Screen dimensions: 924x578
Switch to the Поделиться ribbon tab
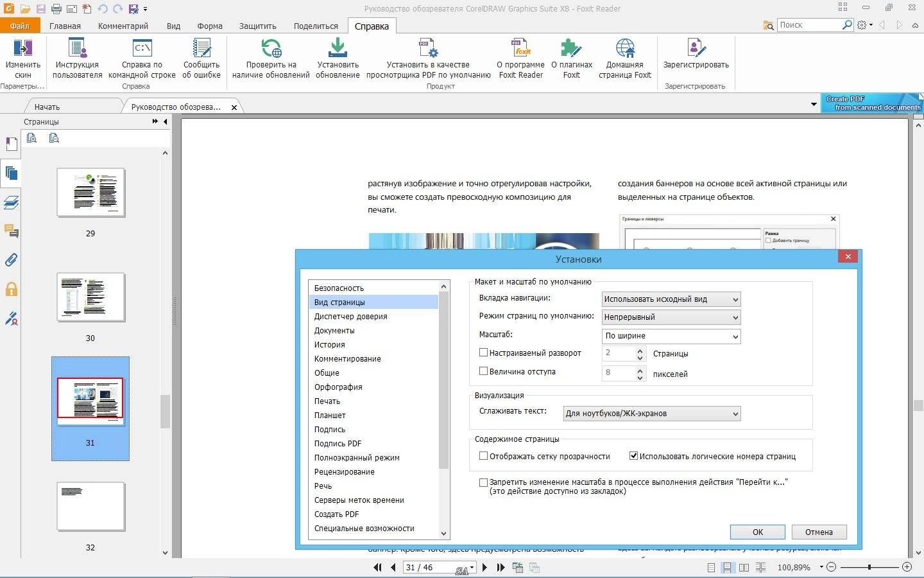316,26
